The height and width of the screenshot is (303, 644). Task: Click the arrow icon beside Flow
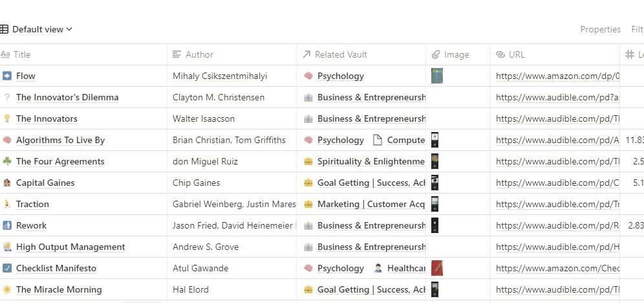7,76
